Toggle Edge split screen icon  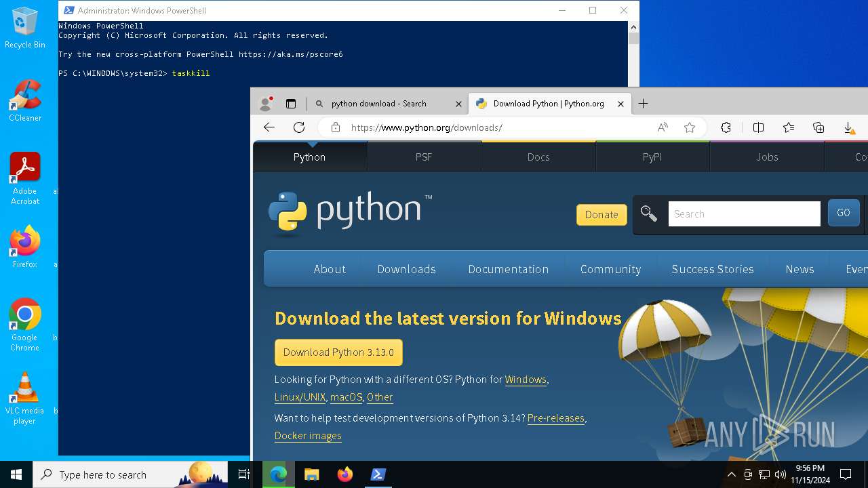click(758, 127)
